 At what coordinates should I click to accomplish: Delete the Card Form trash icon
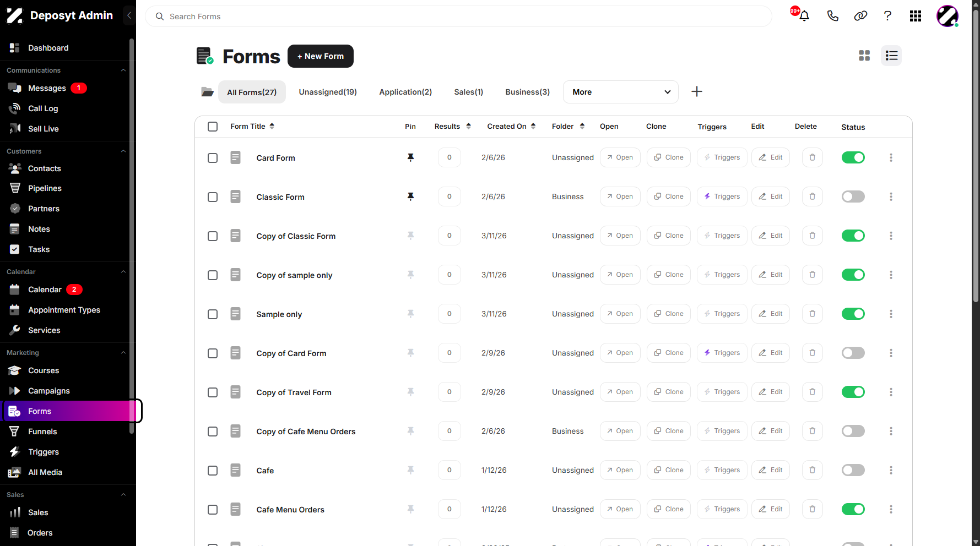(812, 157)
